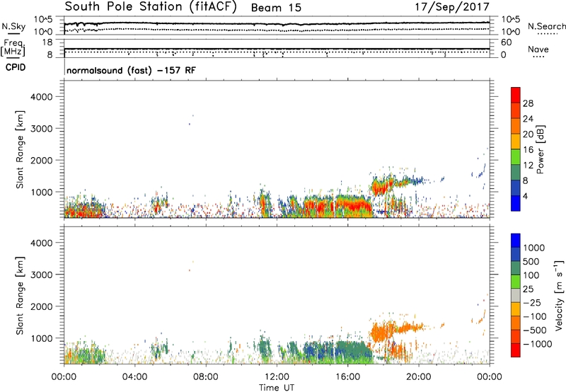Pick the 12–16 dB light green Power swatch
This screenshot has width=566, height=392.
click(x=516, y=157)
